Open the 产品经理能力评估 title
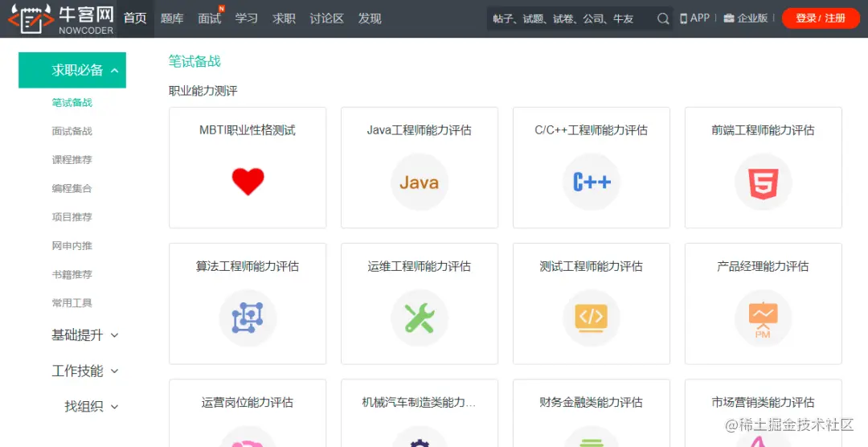Screen dimensions: 868x447 point(763,266)
